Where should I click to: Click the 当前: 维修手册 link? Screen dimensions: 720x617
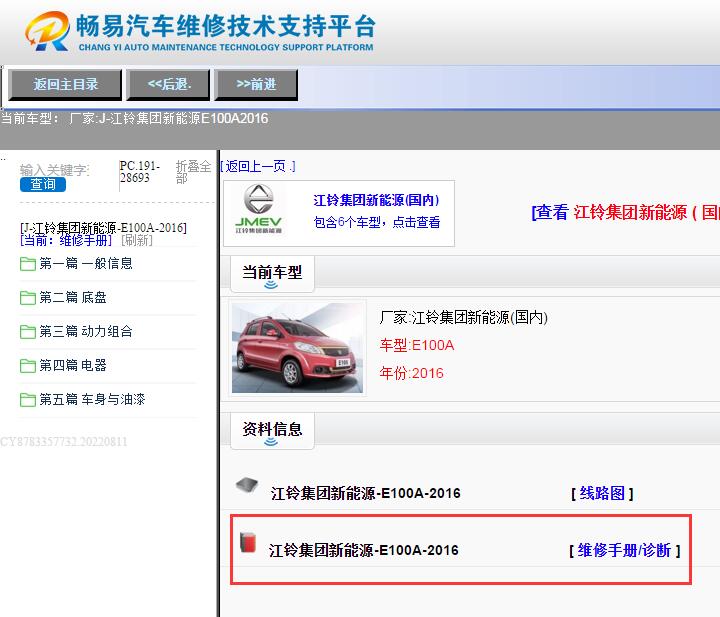(x=66, y=240)
